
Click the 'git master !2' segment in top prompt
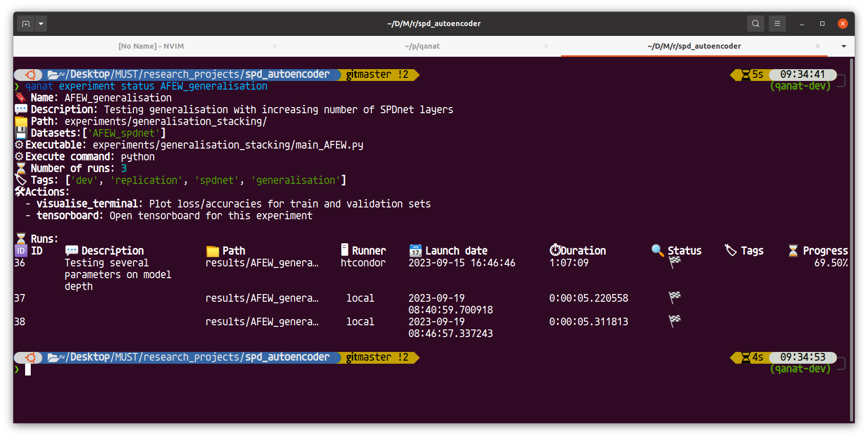[x=378, y=75]
